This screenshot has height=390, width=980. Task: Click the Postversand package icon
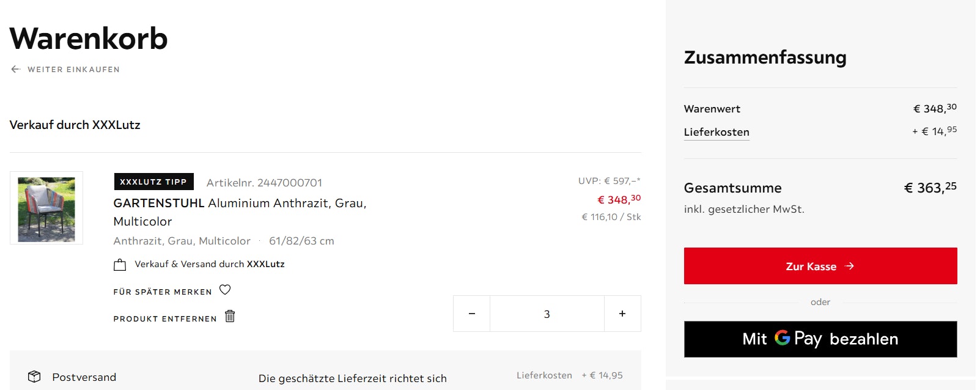click(x=34, y=377)
